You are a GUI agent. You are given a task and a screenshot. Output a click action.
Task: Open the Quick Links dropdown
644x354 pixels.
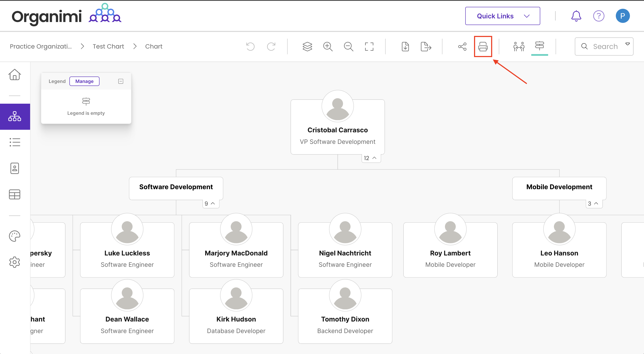pyautogui.click(x=502, y=16)
